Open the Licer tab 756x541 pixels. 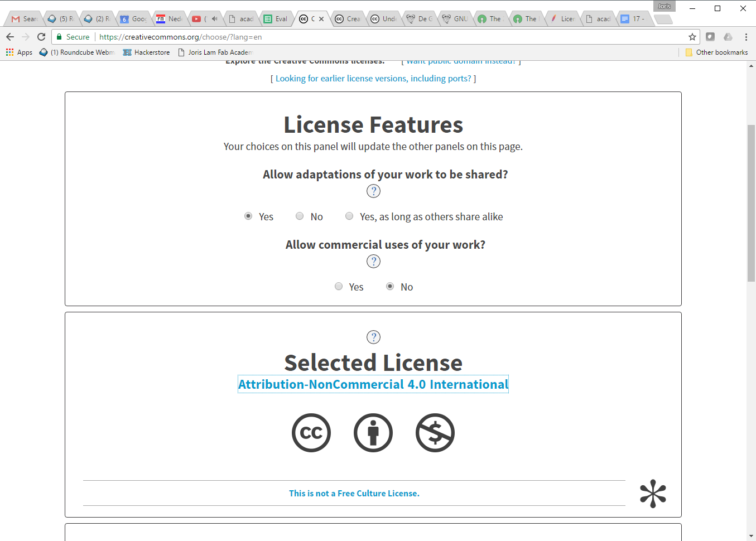pos(562,19)
